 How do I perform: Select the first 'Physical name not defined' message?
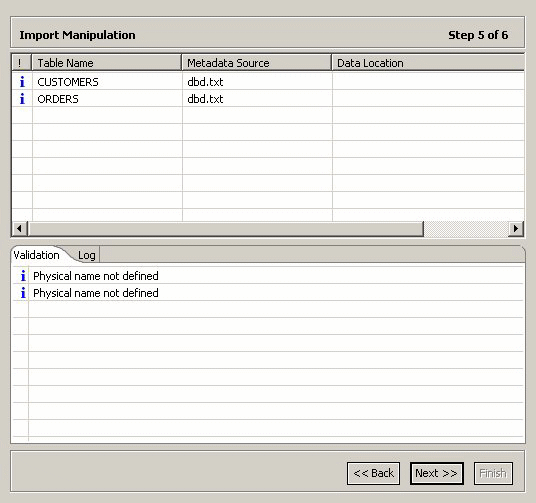click(96, 276)
